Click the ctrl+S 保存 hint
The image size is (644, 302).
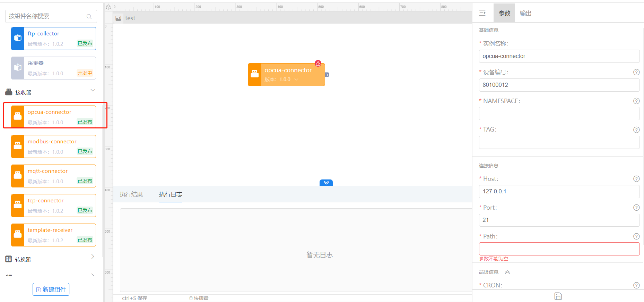coord(134,298)
